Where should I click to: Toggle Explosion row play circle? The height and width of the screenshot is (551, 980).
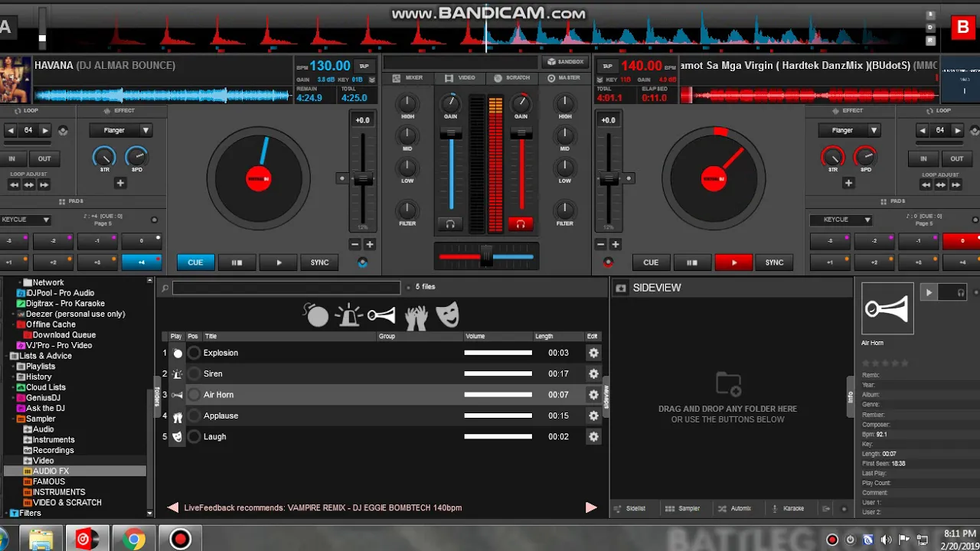[x=194, y=353]
